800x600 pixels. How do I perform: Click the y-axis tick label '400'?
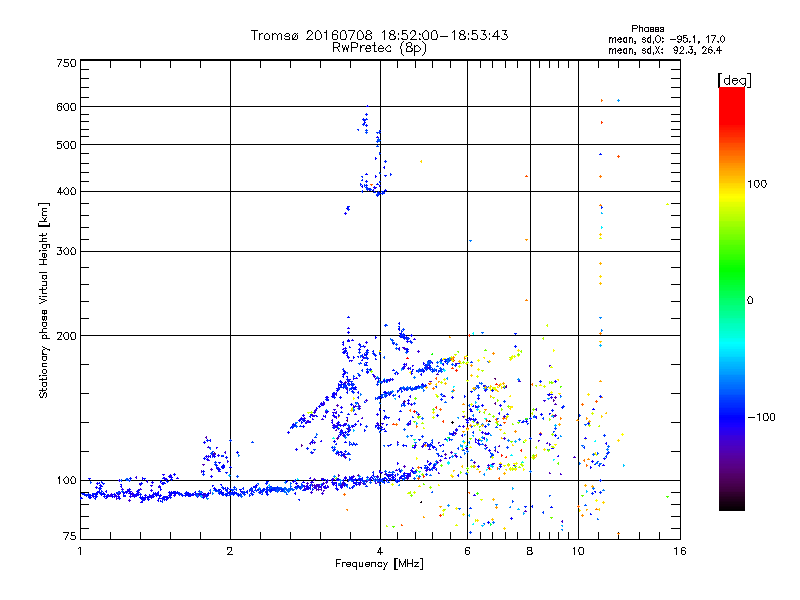pyautogui.click(x=67, y=191)
